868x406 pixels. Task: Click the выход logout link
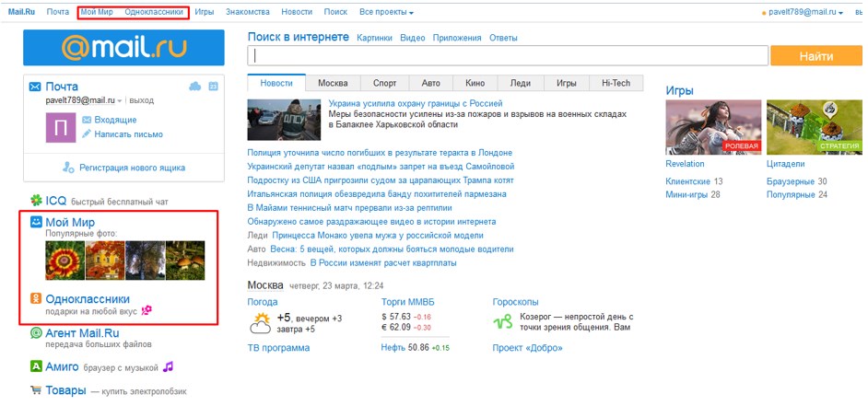tap(142, 100)
